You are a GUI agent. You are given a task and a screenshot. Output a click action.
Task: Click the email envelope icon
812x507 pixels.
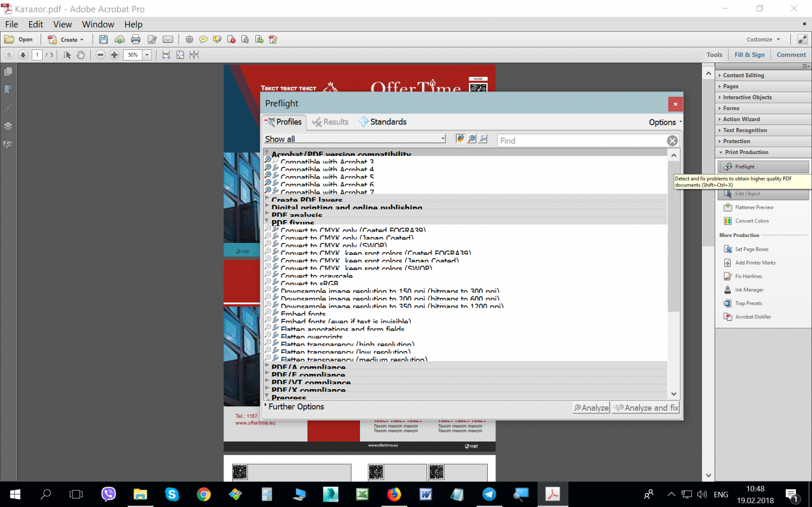point(168,39)
